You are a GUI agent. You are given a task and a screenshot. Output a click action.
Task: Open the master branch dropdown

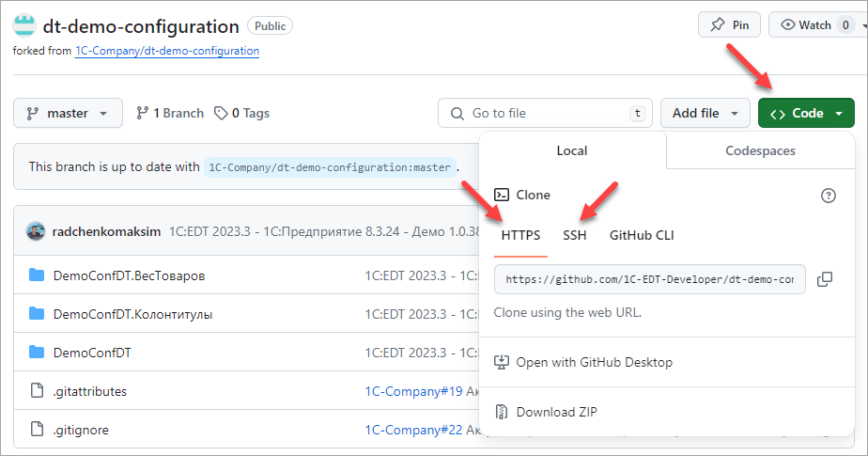pyautogui.click(x=68, y=113)
